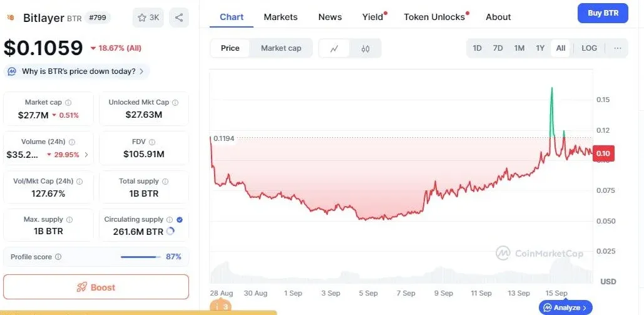The image size is (644, 315).
Task: Expand Why is BTR's price down today
Action: (x=77, y=71)
